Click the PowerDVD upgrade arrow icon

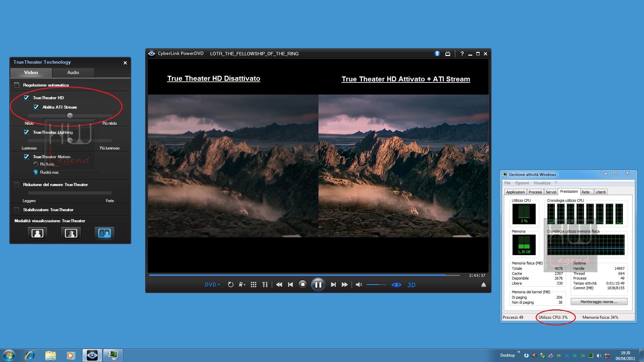(x=437, y=54)
